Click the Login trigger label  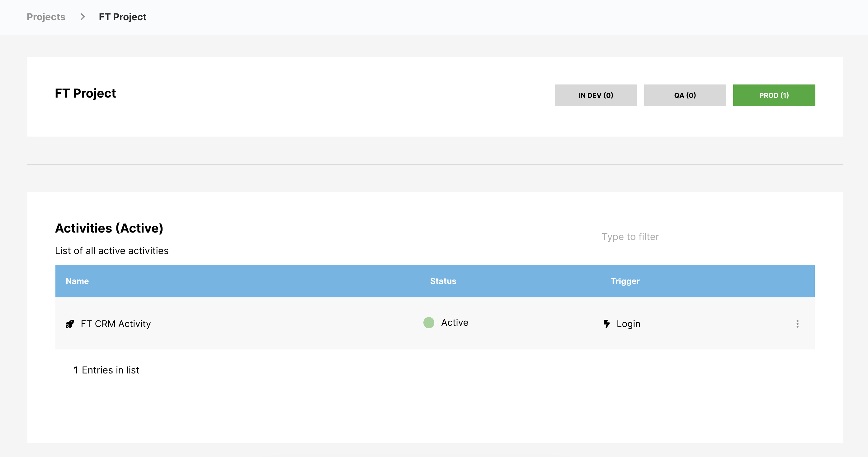[628, 324]
